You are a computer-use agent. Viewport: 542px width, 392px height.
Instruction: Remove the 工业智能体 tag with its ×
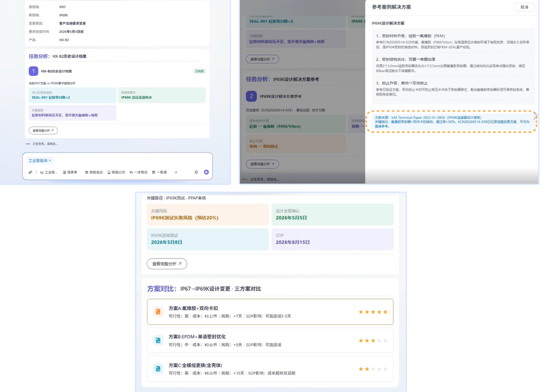(50, 161)
